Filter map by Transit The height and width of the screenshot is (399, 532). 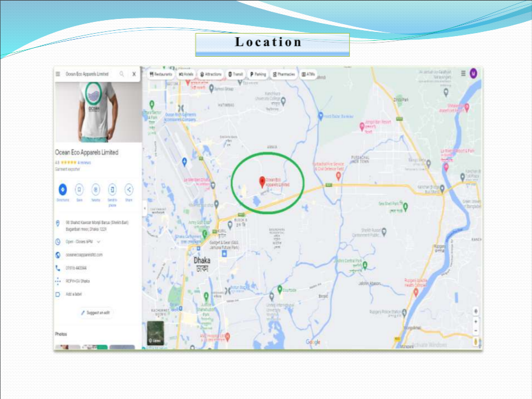click(235, 74)
